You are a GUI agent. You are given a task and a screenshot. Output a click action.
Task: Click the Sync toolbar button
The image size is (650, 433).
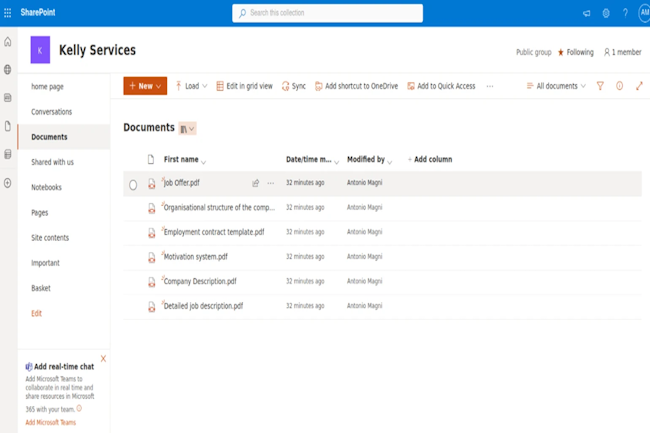(293, 86)
